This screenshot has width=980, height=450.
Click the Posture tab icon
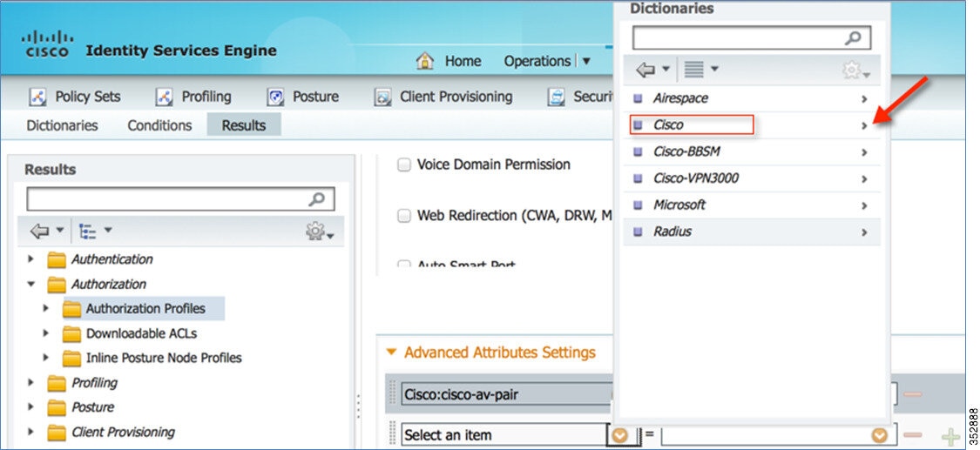[x=275, y=97]
